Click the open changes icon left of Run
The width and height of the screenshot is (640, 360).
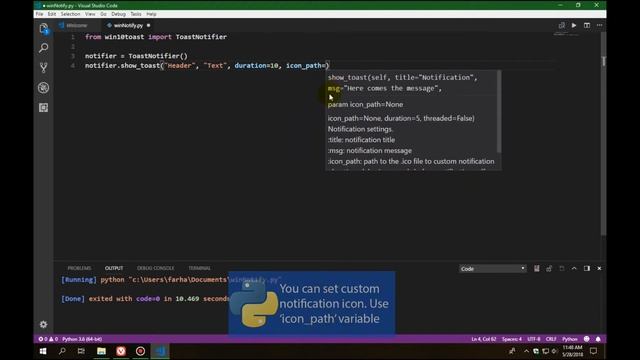click(562, 25)
